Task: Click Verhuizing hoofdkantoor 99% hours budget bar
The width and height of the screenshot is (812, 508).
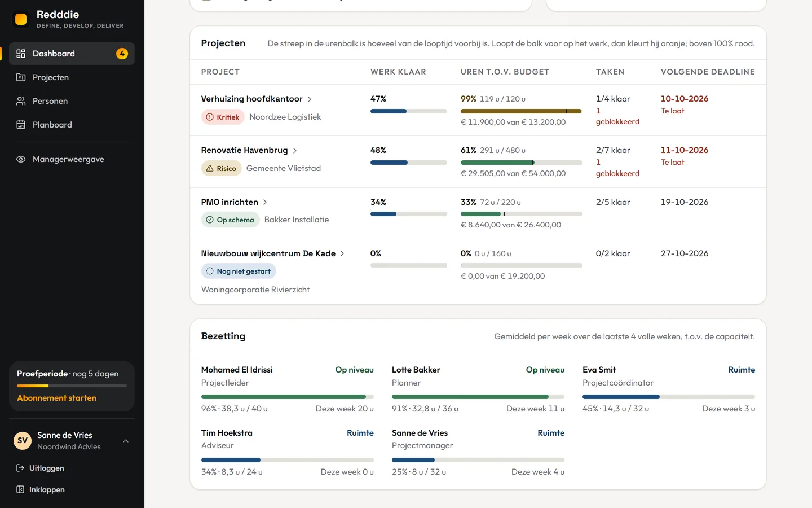Action: 521,111
